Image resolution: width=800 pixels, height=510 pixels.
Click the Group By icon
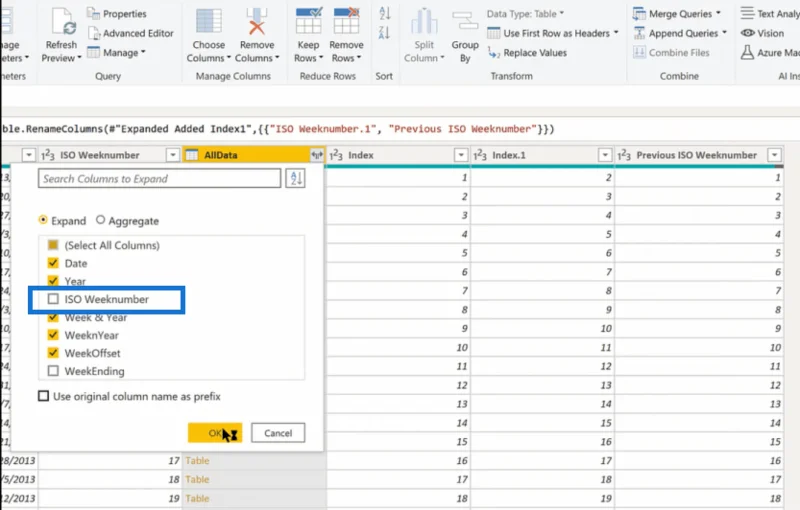[x=465, y=22]
